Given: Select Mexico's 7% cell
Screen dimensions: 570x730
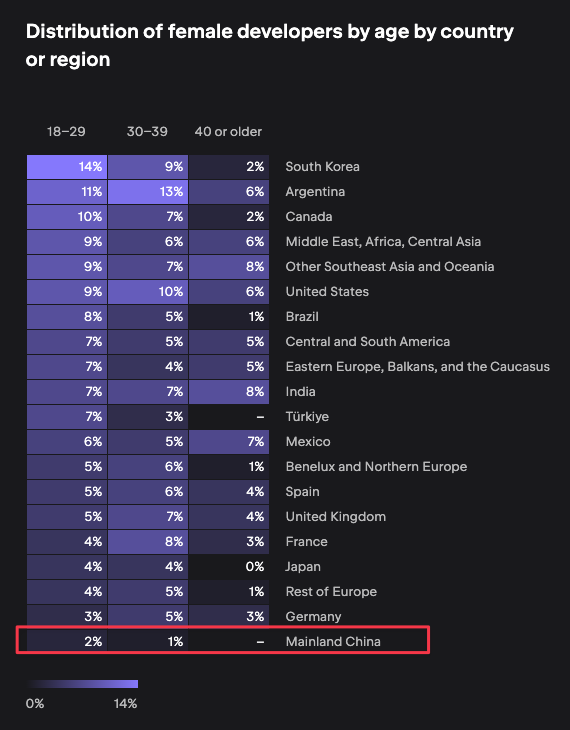Looking at the screenshot, I should [x=229, y=442].
